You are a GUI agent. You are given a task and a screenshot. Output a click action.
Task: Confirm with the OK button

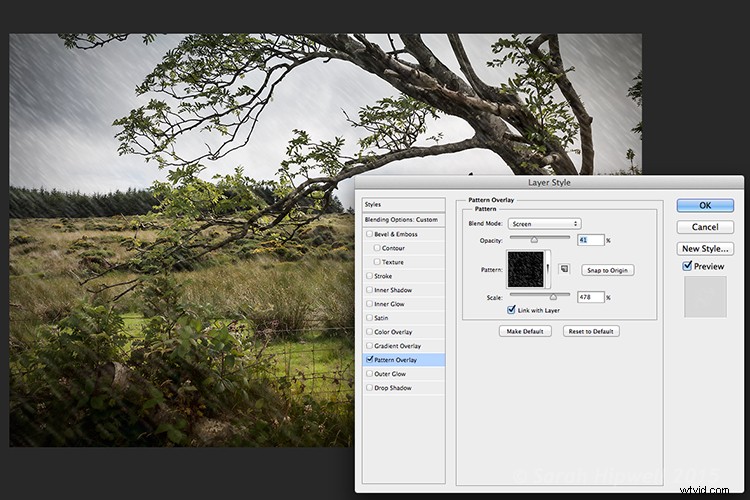(705, 205)
